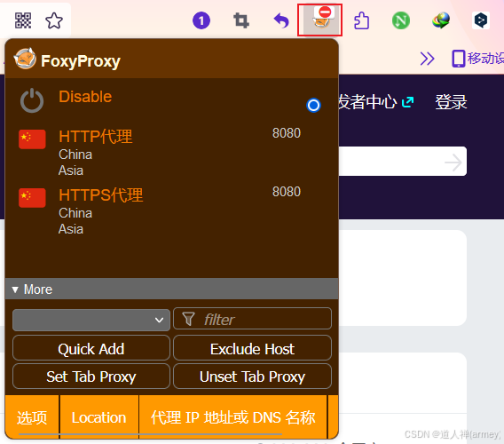Click the 8080 port of HTTP代理
504x444 pixels.
(287, 133)
